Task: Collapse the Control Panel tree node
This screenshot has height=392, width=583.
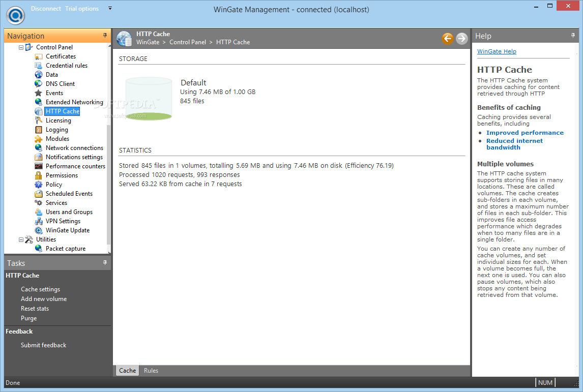Action: [x=21, y=48]
